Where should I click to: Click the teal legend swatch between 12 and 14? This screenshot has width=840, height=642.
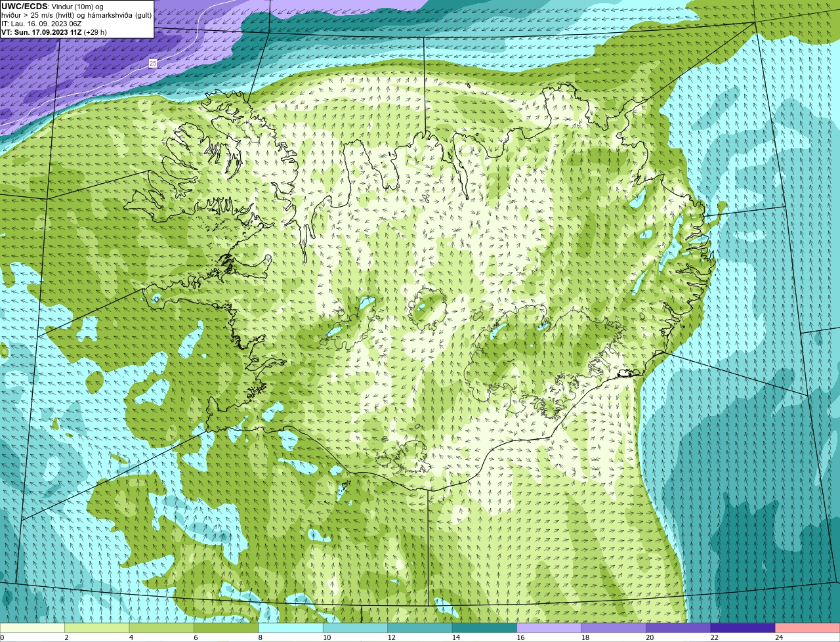click(x=420, y=628)
